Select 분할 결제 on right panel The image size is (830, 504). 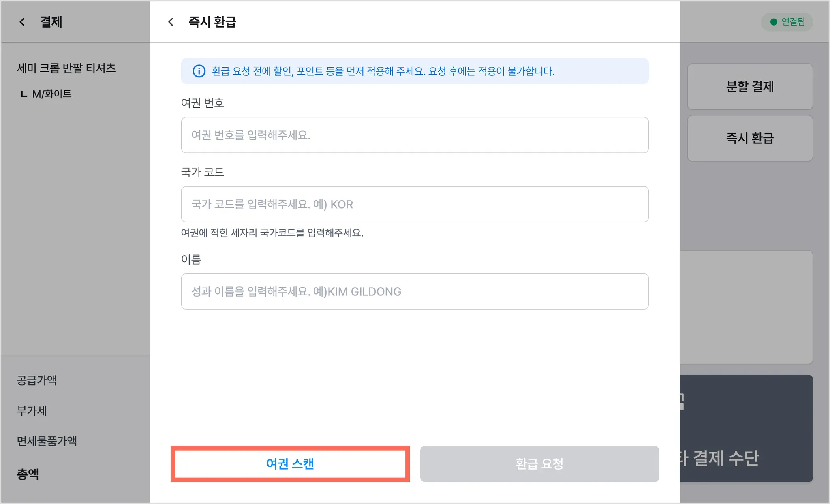(x=750, y=86)
